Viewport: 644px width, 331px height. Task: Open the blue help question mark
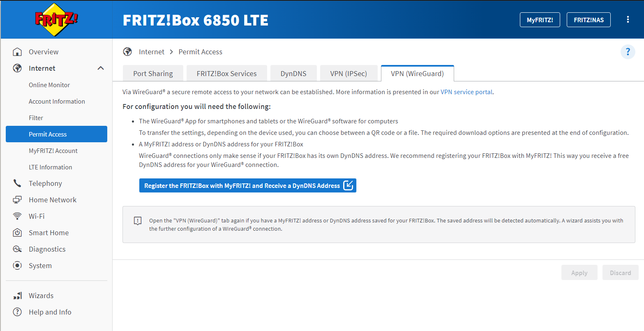(628, 52)
